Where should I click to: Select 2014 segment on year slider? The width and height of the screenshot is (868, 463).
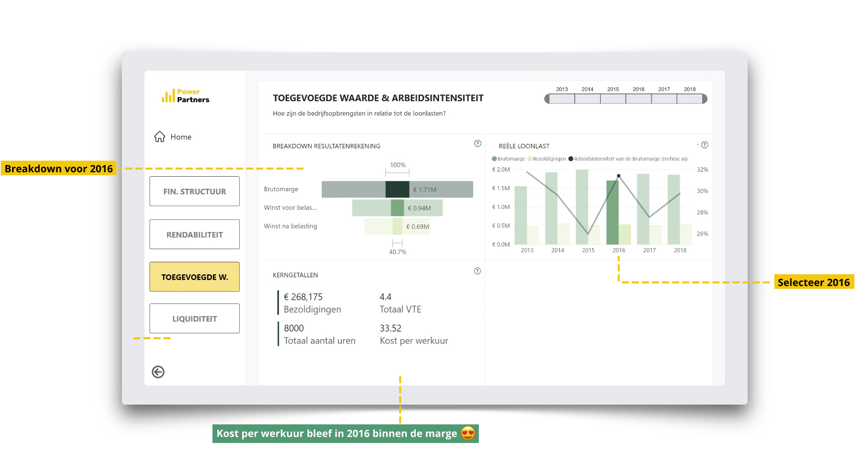588,99
